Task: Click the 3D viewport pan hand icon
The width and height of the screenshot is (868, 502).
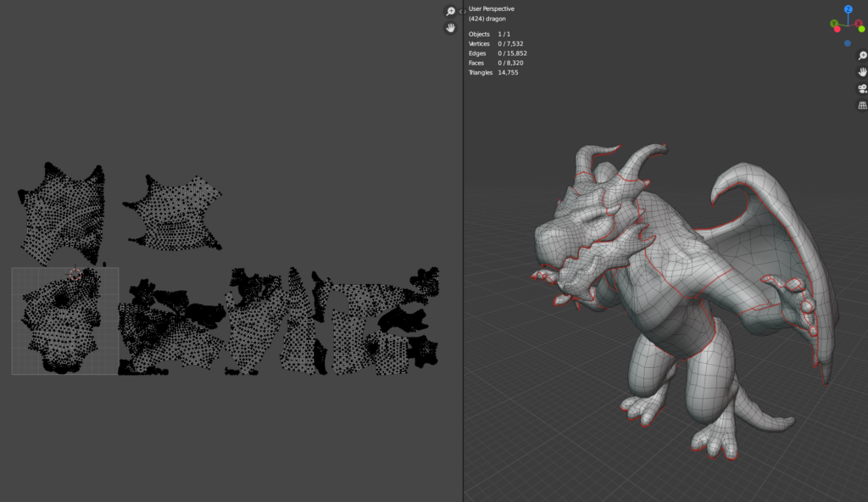Action: point(862,72)
